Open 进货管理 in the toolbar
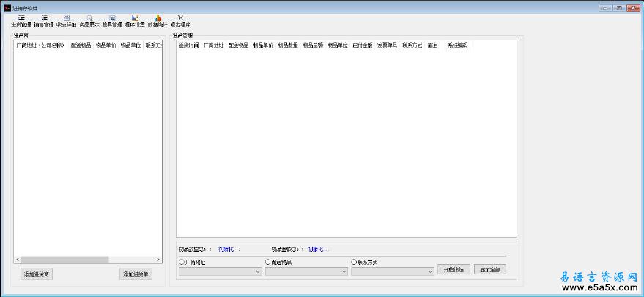 point(21,20)
